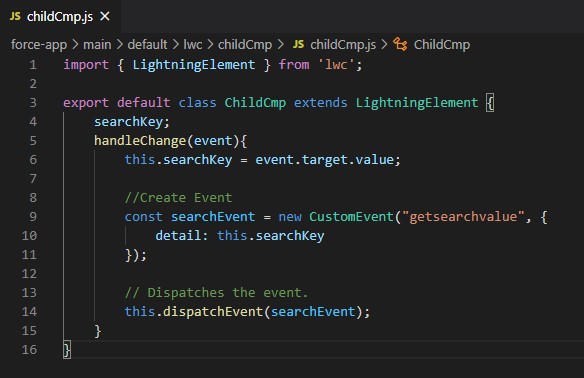Click line number 14 in the gutter

(29, 312)
